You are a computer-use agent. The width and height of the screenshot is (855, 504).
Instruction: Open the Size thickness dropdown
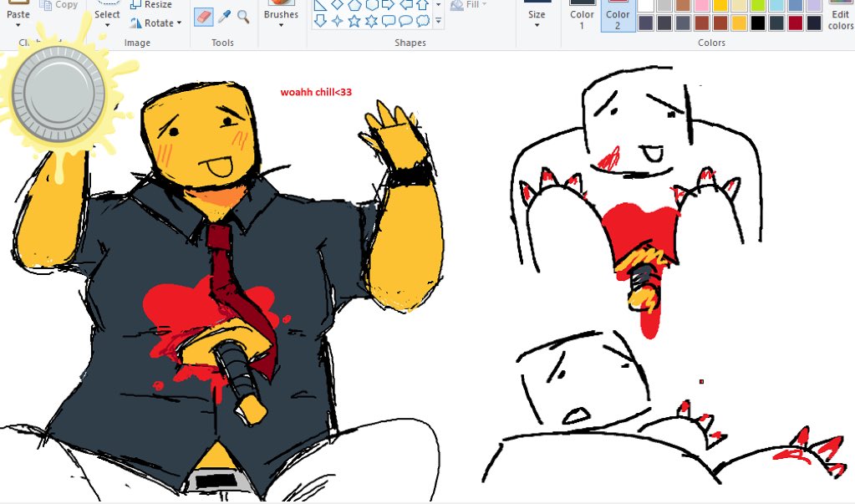click(537, 25)
